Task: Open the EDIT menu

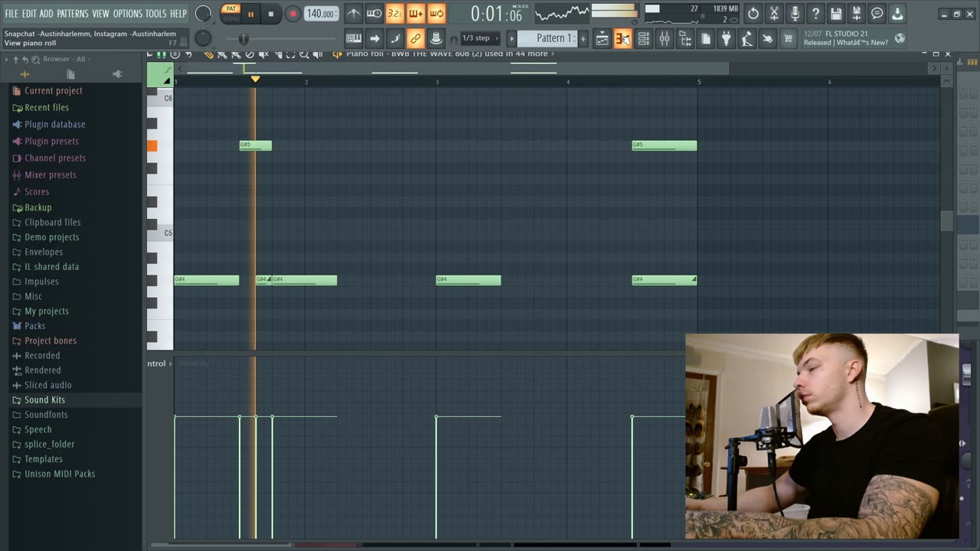Action: (x=29, y=14)
